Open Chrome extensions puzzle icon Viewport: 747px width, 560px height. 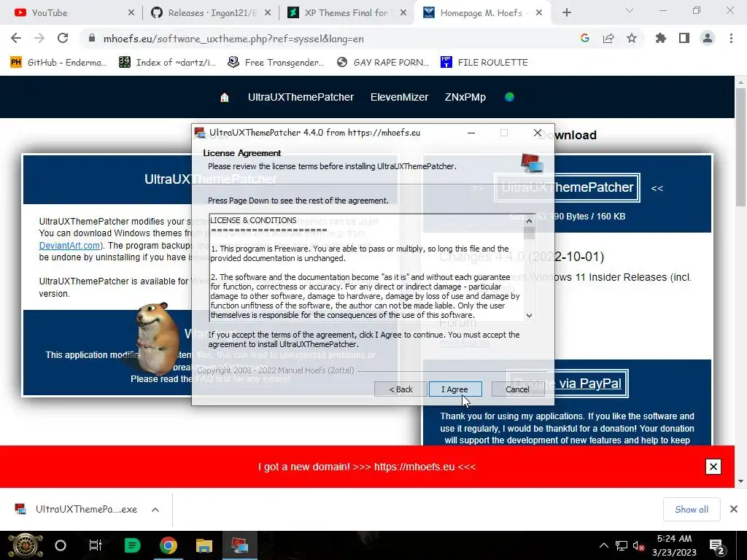tap(661, 38)
